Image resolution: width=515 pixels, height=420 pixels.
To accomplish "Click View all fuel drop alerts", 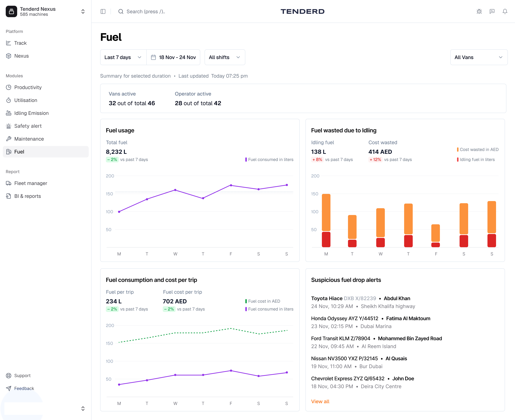I will pos(320,401).
